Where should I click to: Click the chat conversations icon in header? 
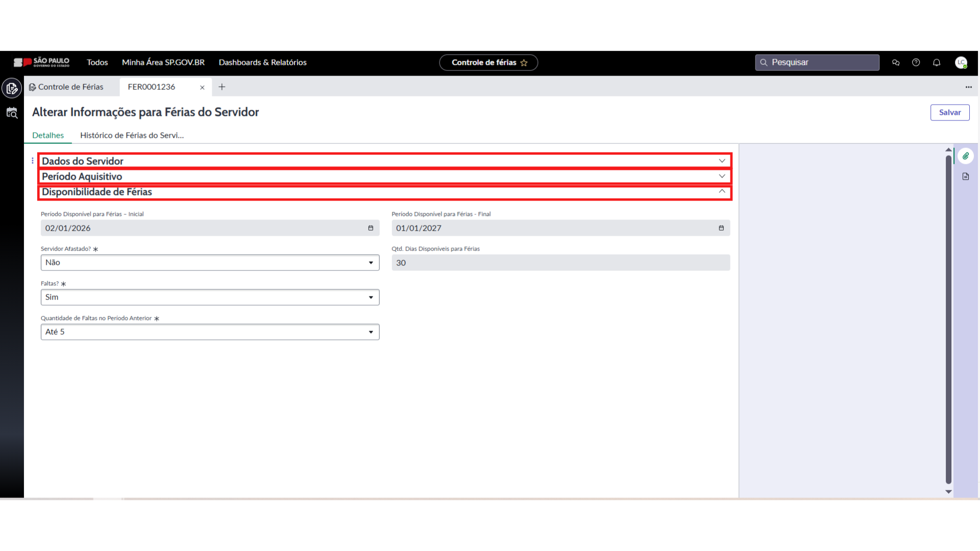tap(896, 62)
